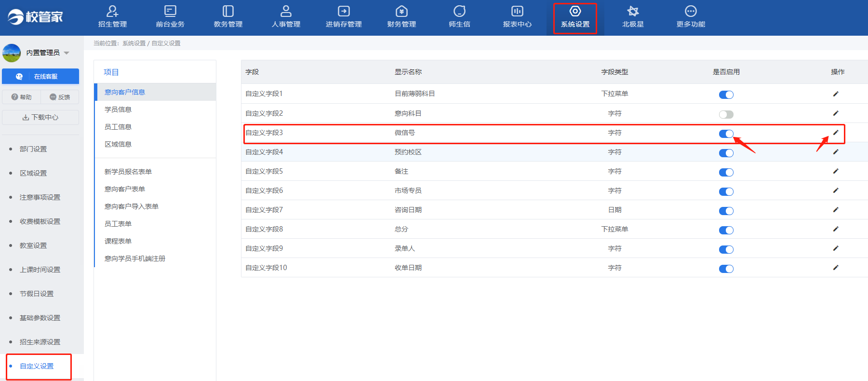Screen dimensions: 868x381
Task: Open 北极星 module icon
Action: 633,11
